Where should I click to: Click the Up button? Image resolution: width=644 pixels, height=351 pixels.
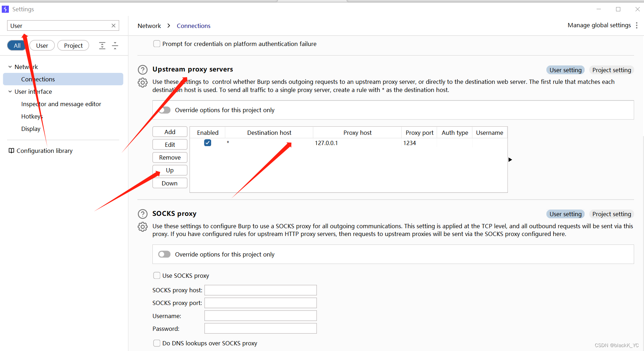(x=170, y=170)
